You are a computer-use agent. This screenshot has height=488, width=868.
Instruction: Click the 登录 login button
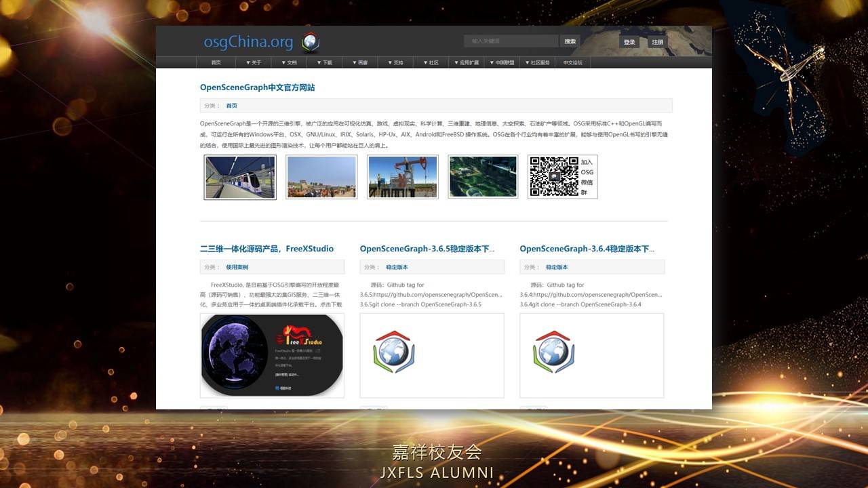click(x=629, y=42)
